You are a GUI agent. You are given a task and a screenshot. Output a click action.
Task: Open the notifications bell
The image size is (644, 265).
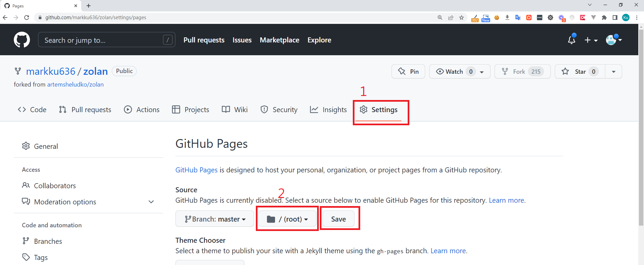coord(571,40)
